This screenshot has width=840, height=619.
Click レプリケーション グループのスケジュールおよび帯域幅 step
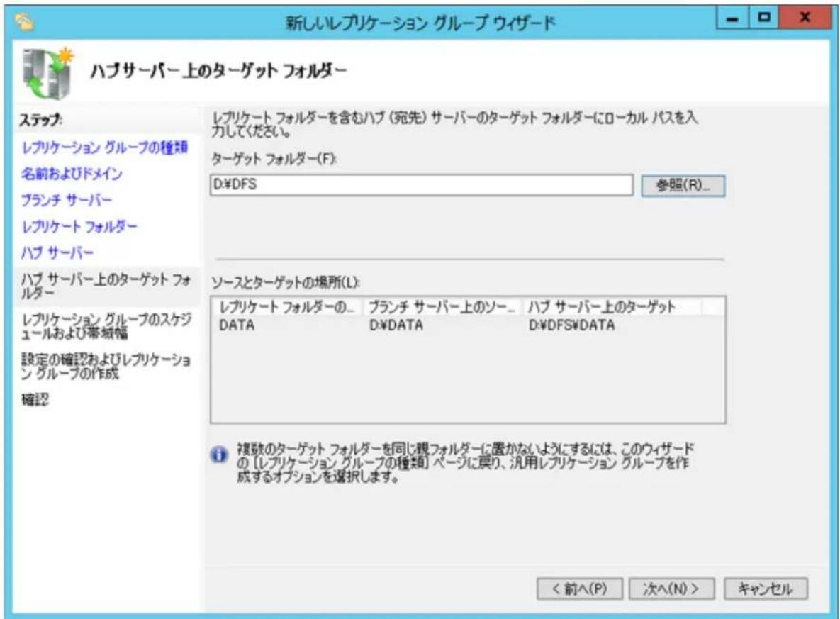pyautogui.click(x=106, y=326)
